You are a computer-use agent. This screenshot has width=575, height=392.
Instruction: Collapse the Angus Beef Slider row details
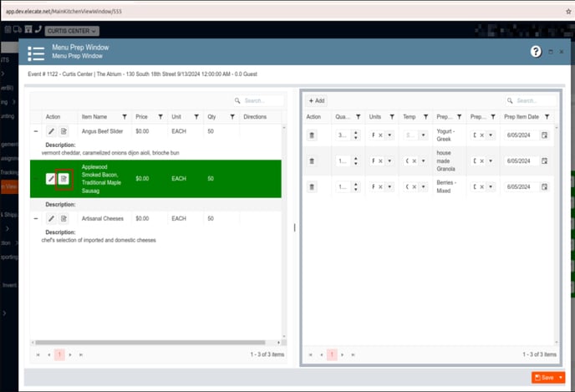pos(35,132)
